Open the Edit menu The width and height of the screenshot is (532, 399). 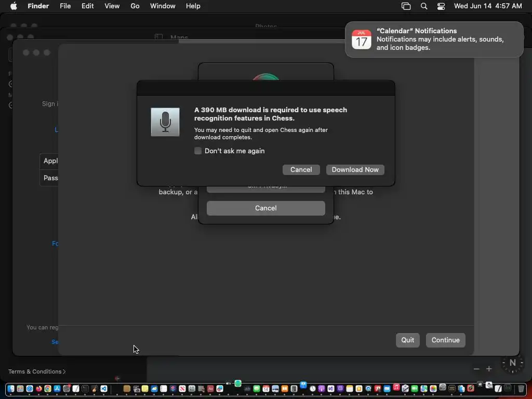[87, 6]
